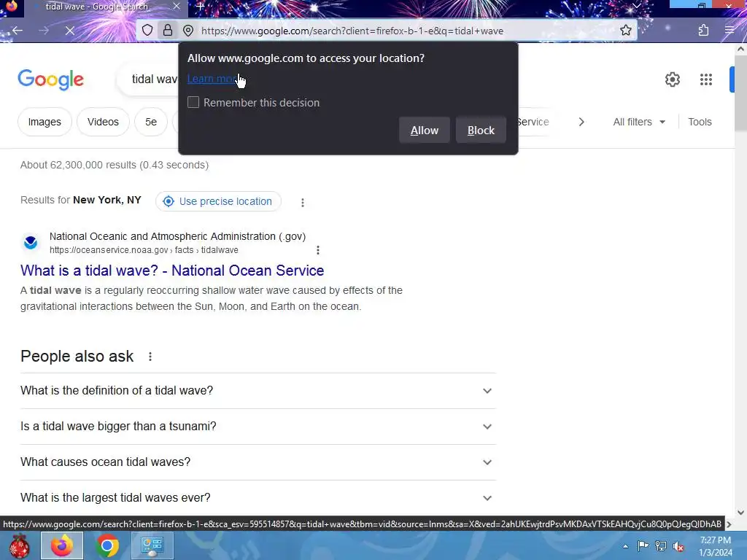Open the list all tabs dropdown arrow
The width and height of the screenshot is (747, 560).
coord(636,6)
